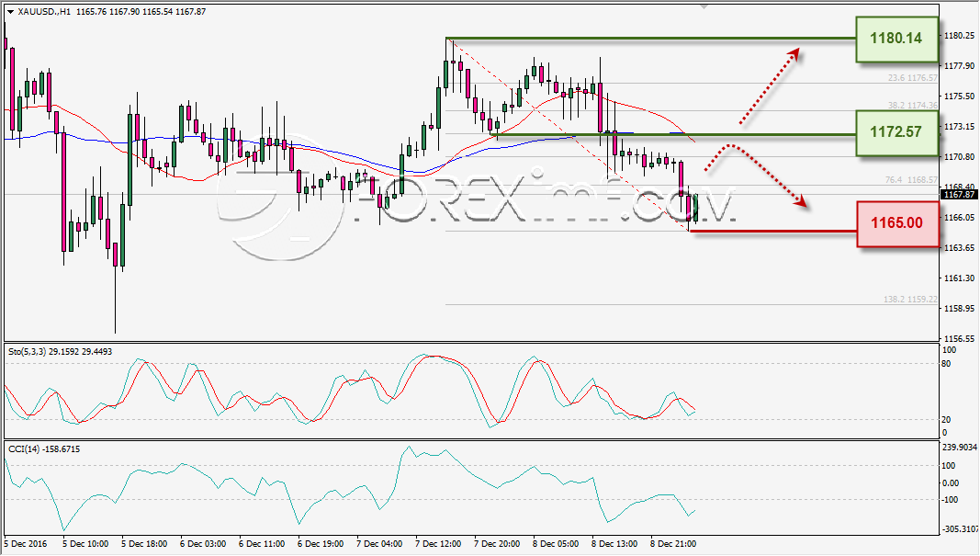Screen dimensions: 980x556
Task: Click time axis label 7 Dec 04:00
Action: click(379, 544)
